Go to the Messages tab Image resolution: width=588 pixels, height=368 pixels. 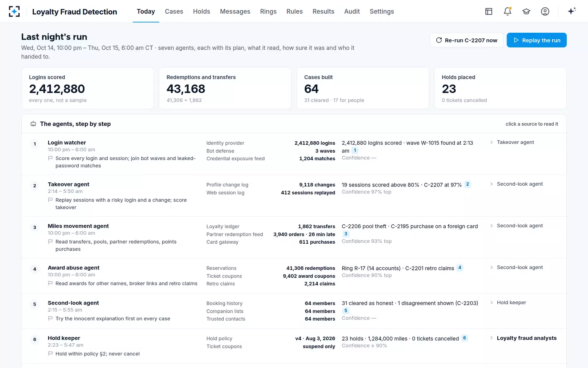tap(235, 11)
